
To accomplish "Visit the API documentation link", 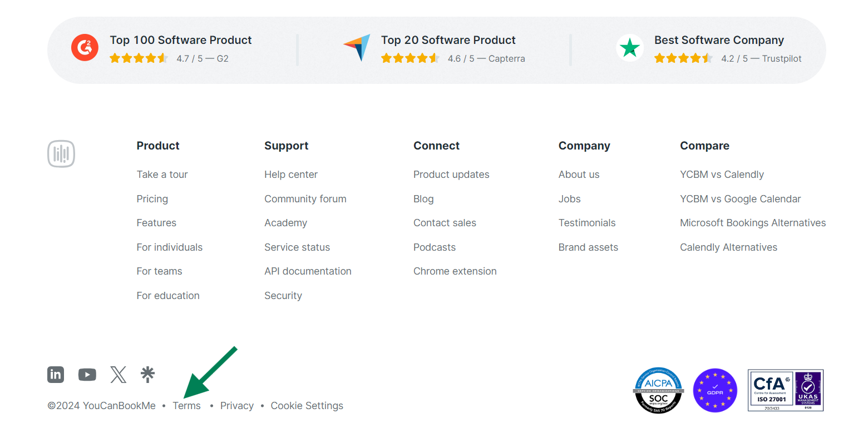I will click(308, 271).
